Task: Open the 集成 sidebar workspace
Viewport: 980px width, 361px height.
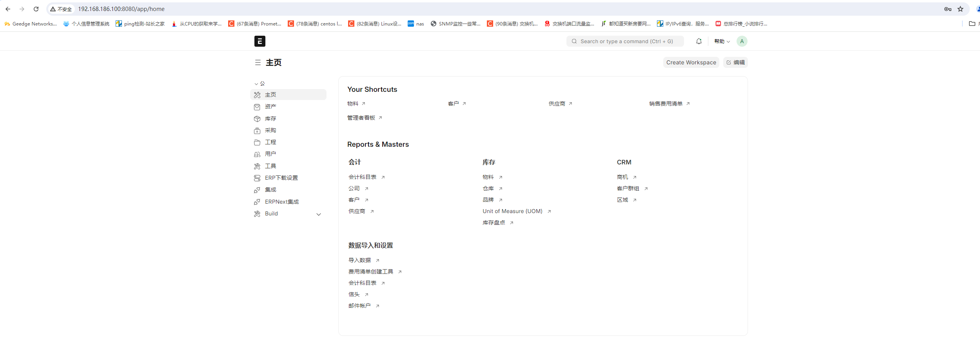Action: tap(270, 190)
